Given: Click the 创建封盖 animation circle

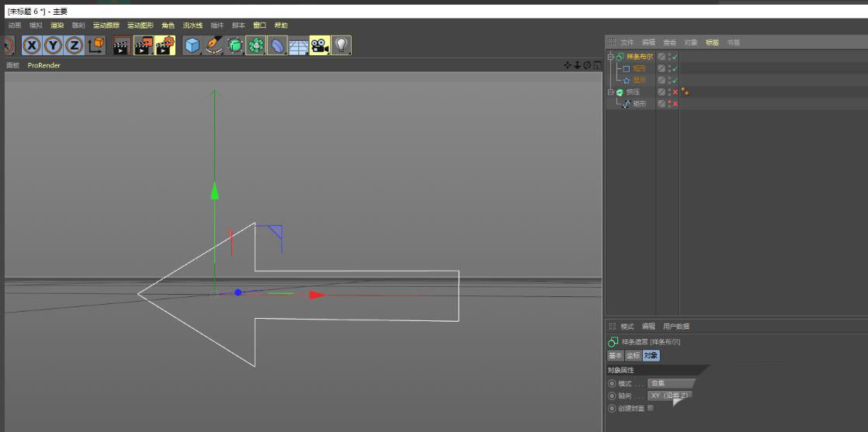Looking at the screenshot, I should point(612,409).
